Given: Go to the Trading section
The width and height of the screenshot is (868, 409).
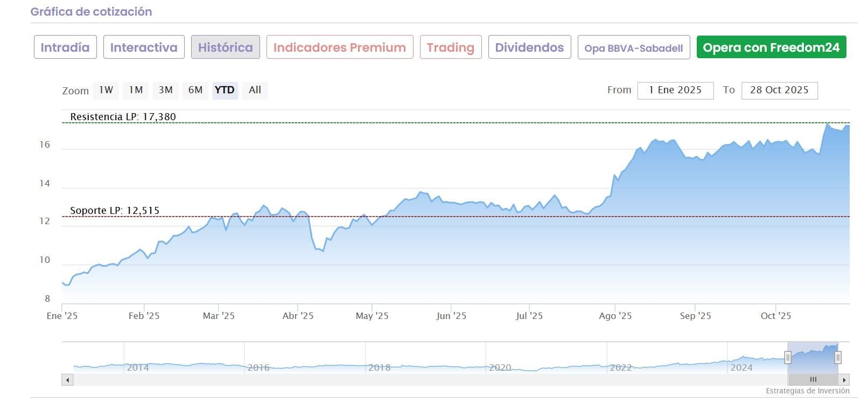Looking at the screenshot, I should [450, 47].
